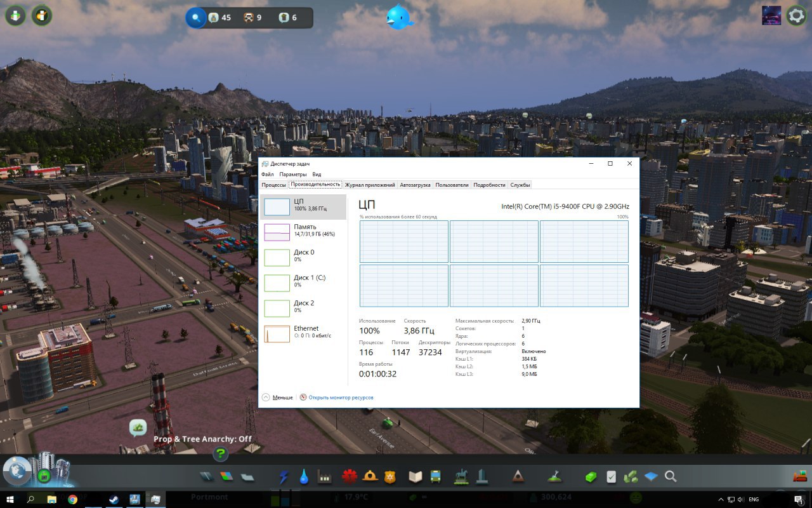This screenshot has height=508, width=812.
Task: Open the Landscaping tool
Action: [x=554, y=476]
